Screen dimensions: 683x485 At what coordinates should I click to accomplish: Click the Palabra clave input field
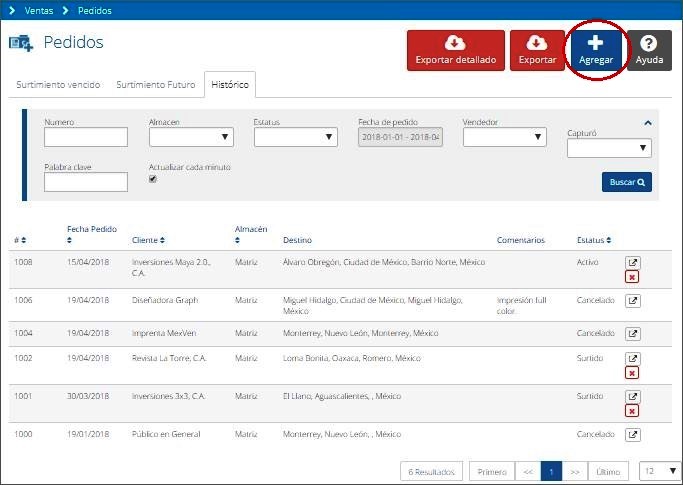tap(86, 182)
